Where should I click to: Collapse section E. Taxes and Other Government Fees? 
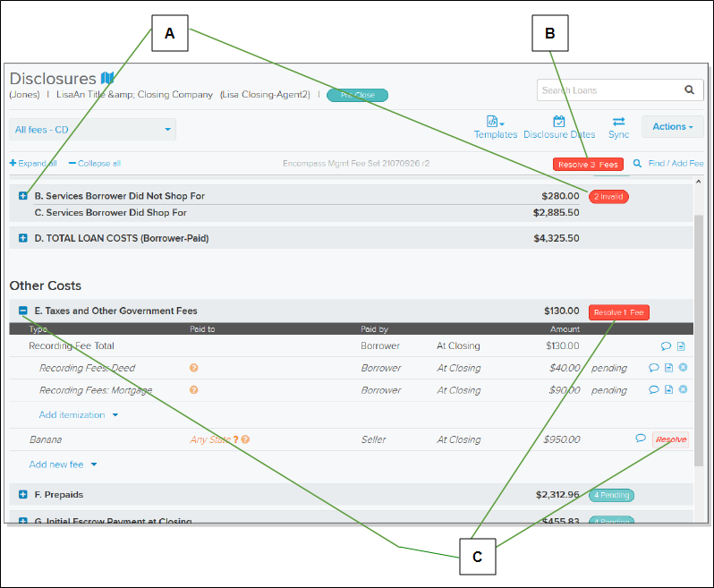(x=22, y=311)
